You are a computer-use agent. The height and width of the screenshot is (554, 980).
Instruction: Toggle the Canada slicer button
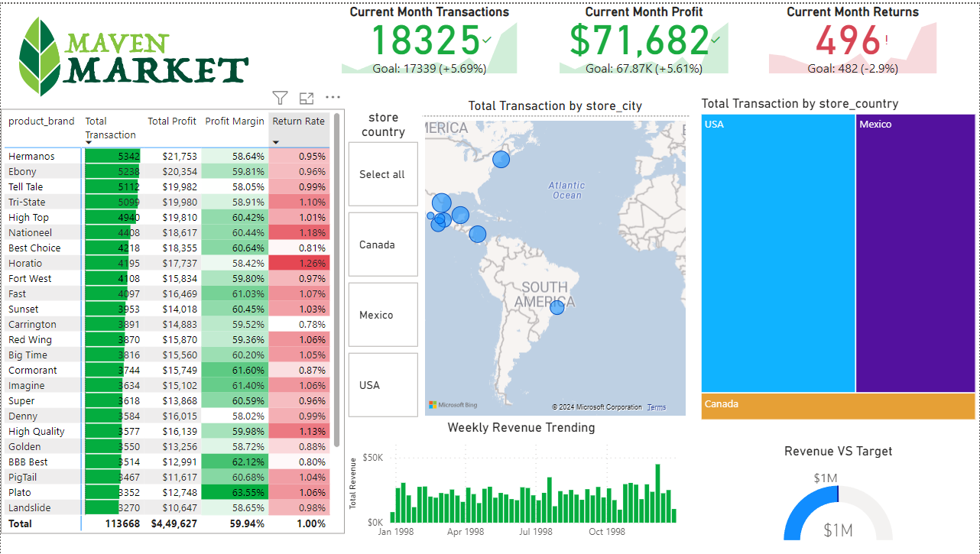(x=383, y=245)
